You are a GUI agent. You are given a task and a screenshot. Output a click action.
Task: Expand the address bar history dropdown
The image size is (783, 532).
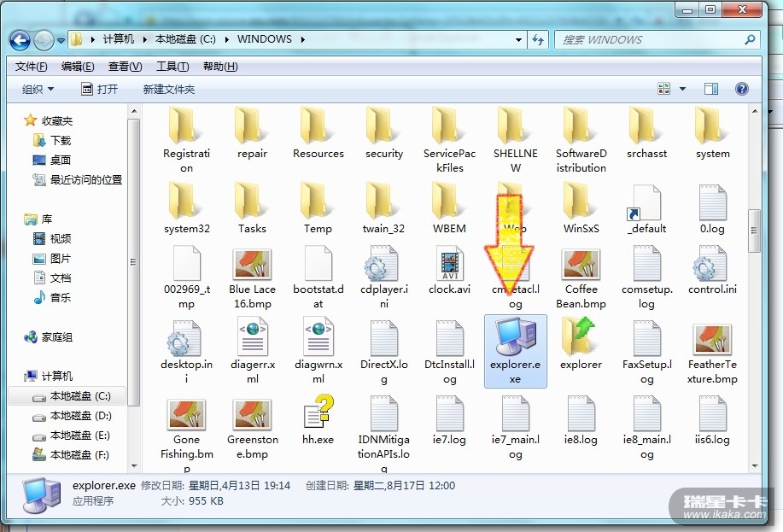point(518,40)
